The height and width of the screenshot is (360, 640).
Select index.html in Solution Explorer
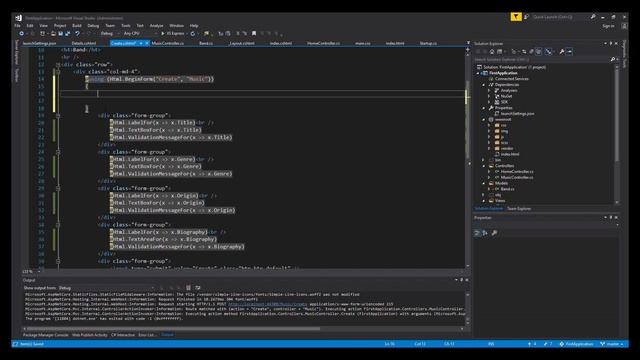pyautogui.click(x=510, y=154)
